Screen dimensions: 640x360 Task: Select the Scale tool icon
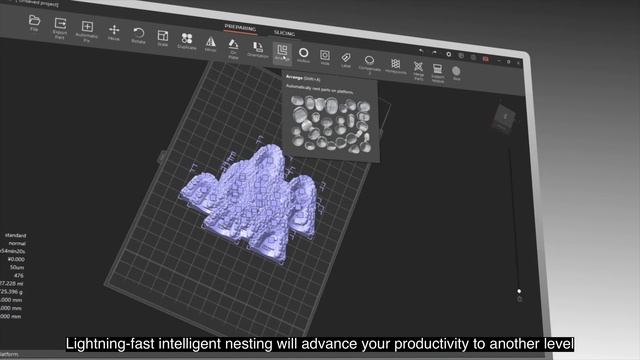tap(163, 36)
